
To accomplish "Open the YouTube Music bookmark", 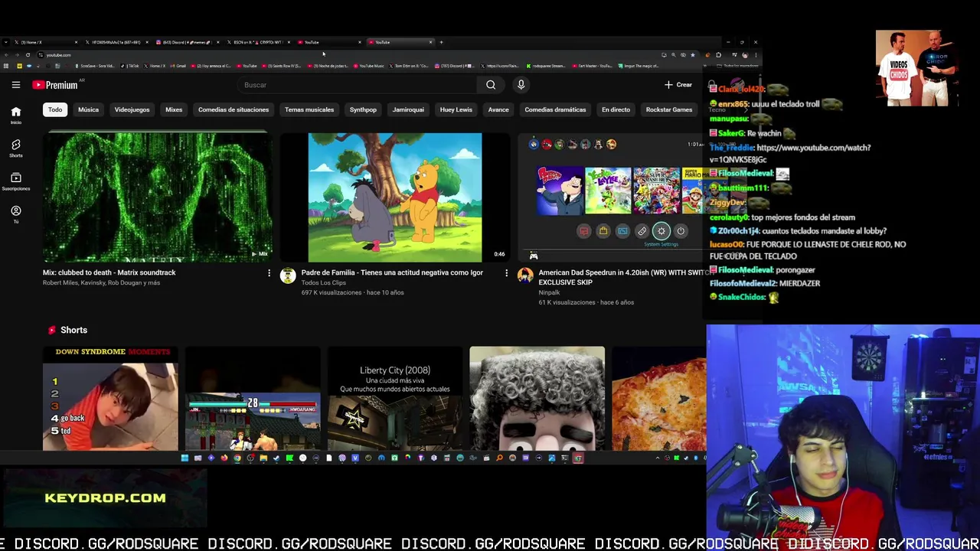I will (369, 66).
